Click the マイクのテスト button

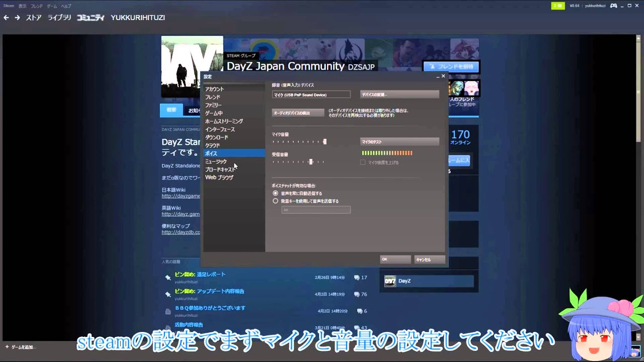click(x=400, y=142)
